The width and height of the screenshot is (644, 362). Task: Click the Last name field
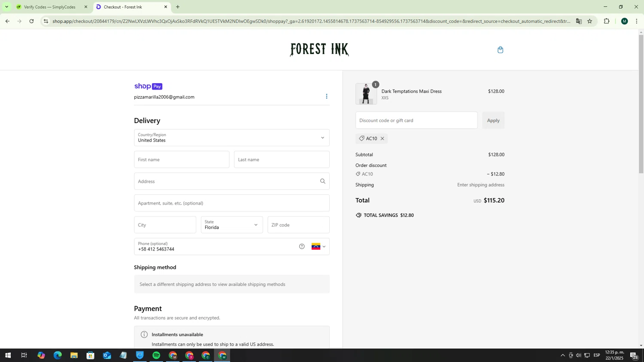282,160
